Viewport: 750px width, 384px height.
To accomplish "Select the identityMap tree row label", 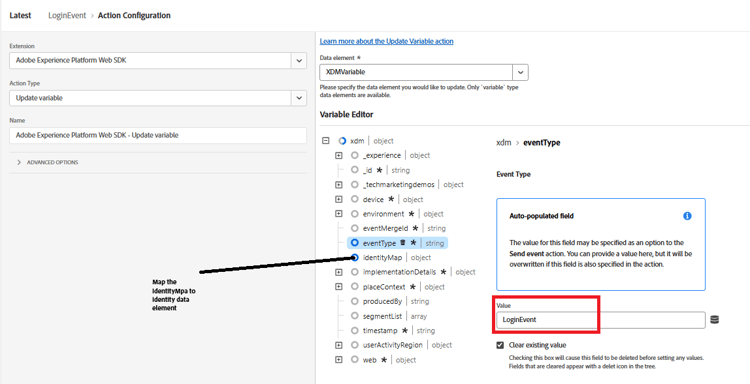I will tap(383, 258).
